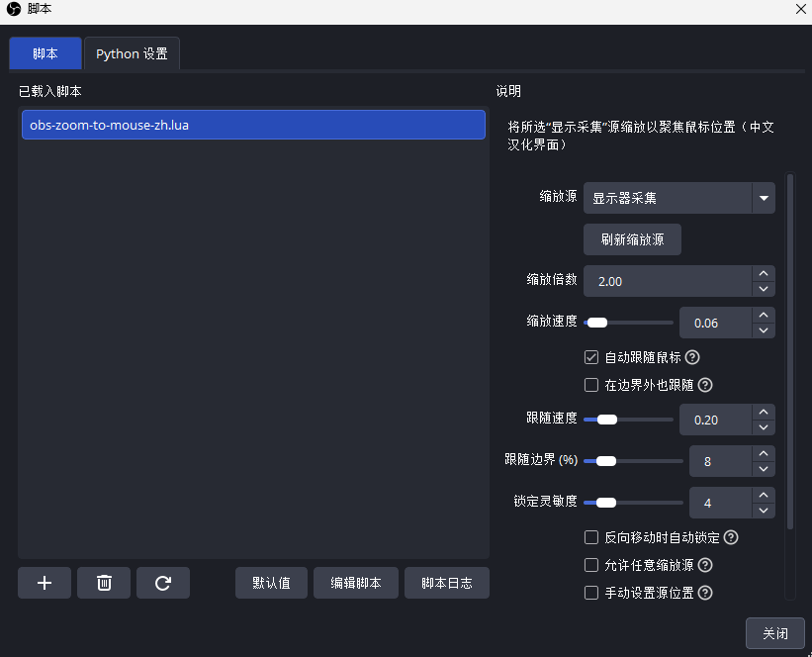Tick the 允许任意缩放源 checkbox

[x=591, y=566]
